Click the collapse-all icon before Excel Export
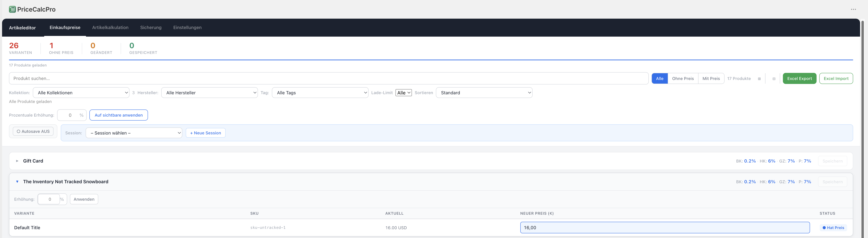Viewport: 868px width, 238px height. coord(774,79)
